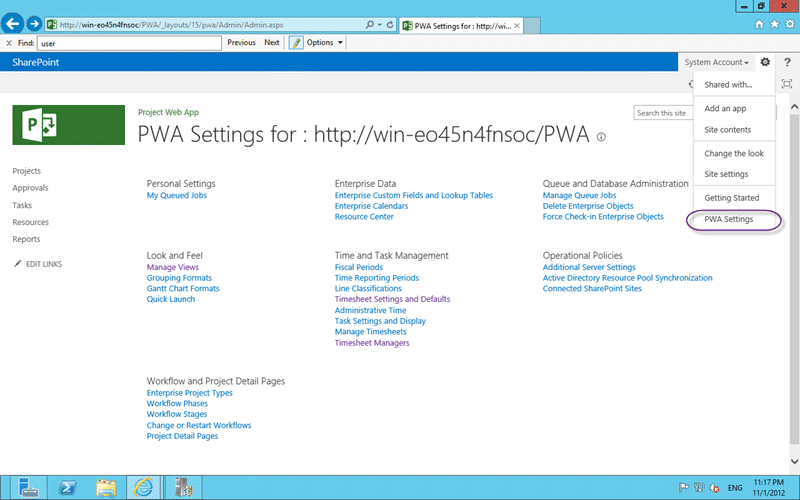This screenshot has width=800, height=500.
Task: Close the Find bar with X
Action: 9,43
